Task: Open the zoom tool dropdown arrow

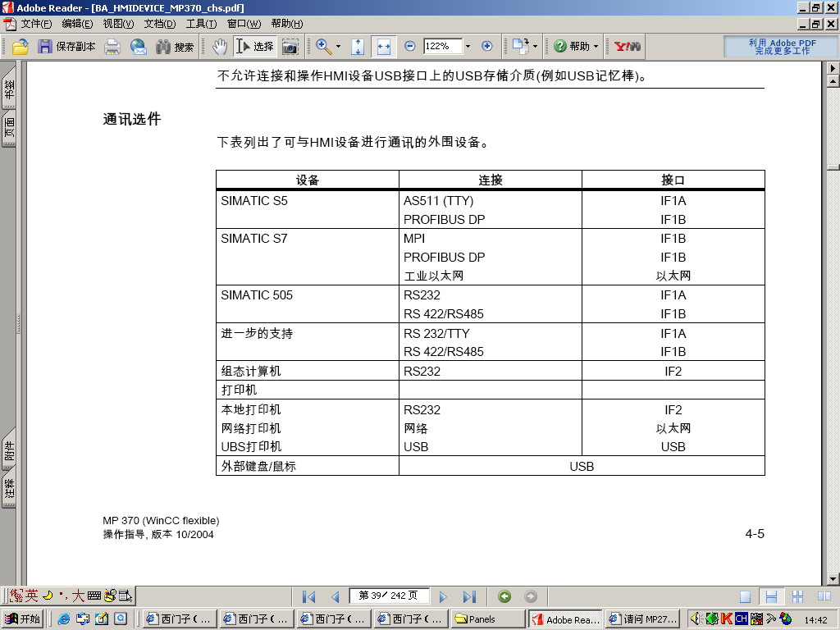Action: pyautogui.click(x=338, y=47)
